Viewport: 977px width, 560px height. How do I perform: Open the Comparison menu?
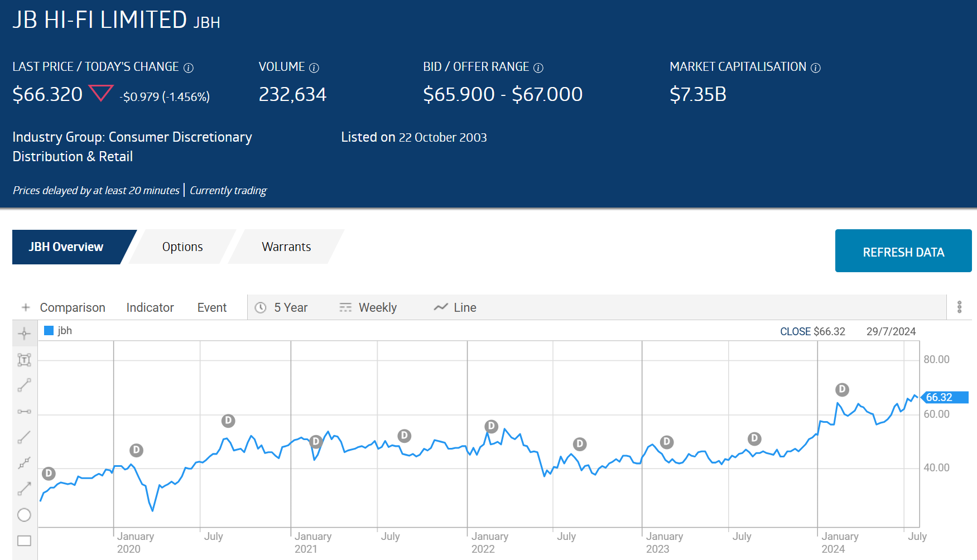click(73, 307)
